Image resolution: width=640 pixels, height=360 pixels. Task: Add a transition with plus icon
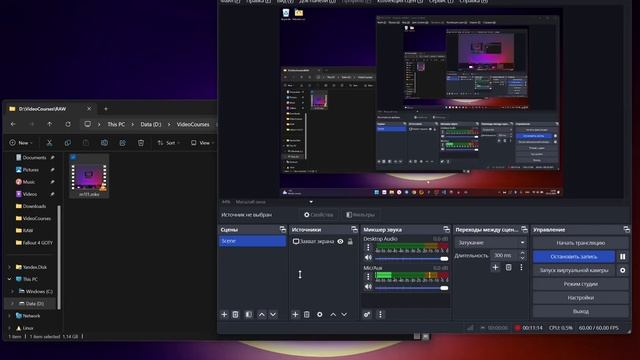pos(496,267)
